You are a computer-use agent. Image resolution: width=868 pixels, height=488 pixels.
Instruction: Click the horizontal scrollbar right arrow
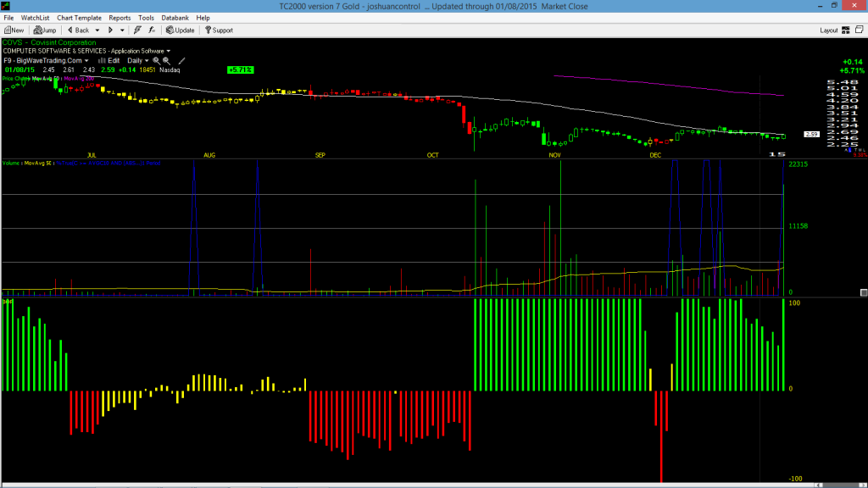tap(862, 485)
